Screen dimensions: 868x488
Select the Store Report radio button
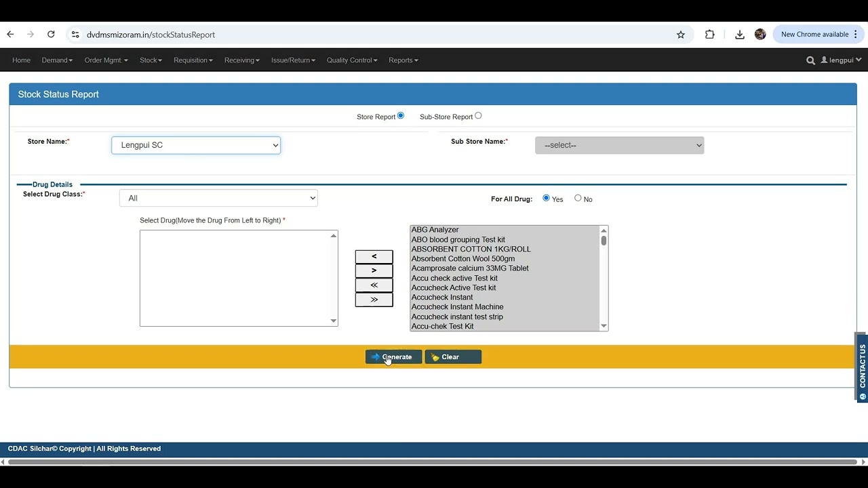click(x=401, y=116)
